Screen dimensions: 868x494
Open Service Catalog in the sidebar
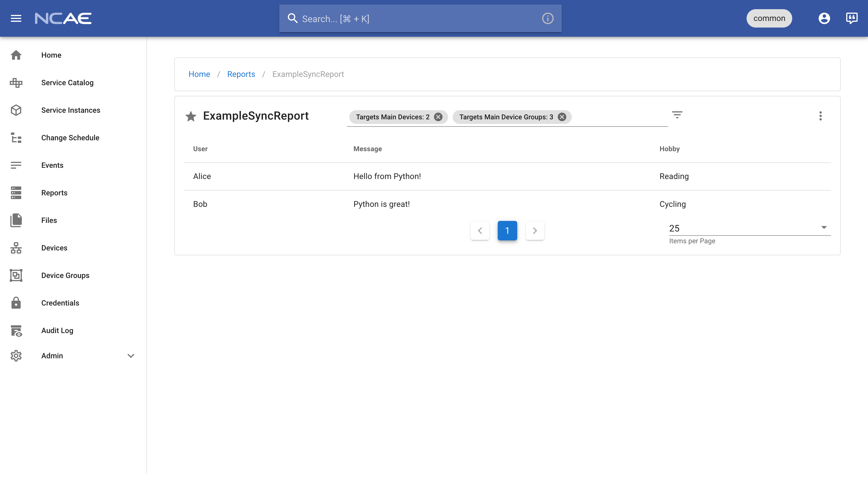point(67,82)
